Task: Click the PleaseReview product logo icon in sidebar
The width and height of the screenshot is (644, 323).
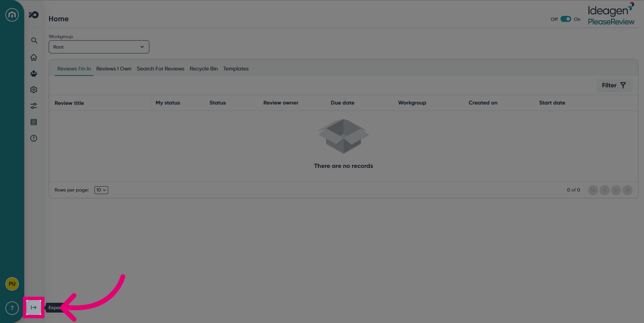Action: pyautogui.click(x=34, y=15)
